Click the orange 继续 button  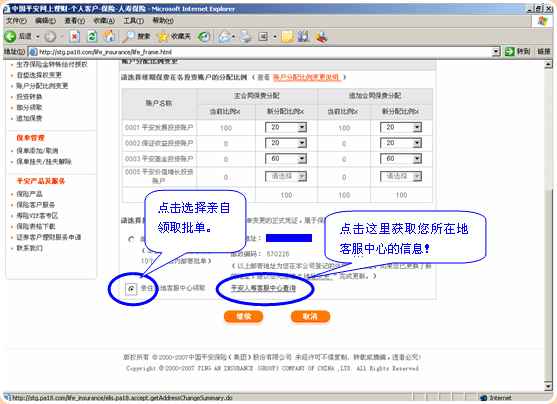pyautogui.click(x=244, y=317)
